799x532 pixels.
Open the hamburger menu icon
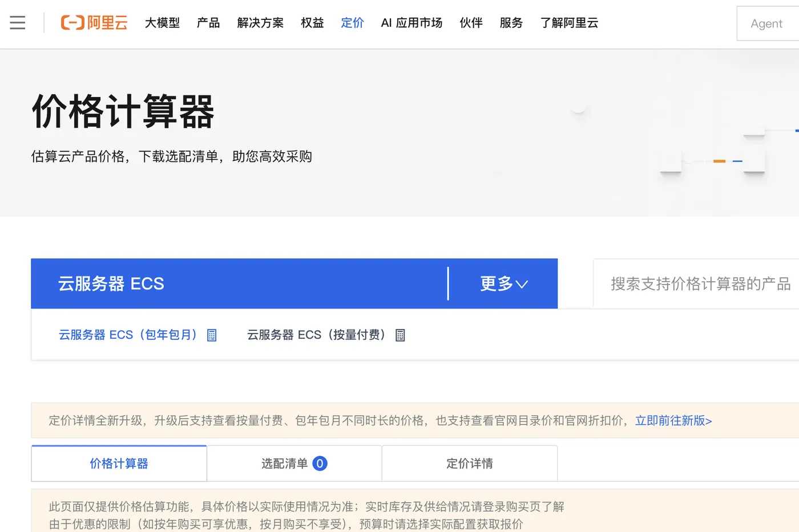(18, 23)
